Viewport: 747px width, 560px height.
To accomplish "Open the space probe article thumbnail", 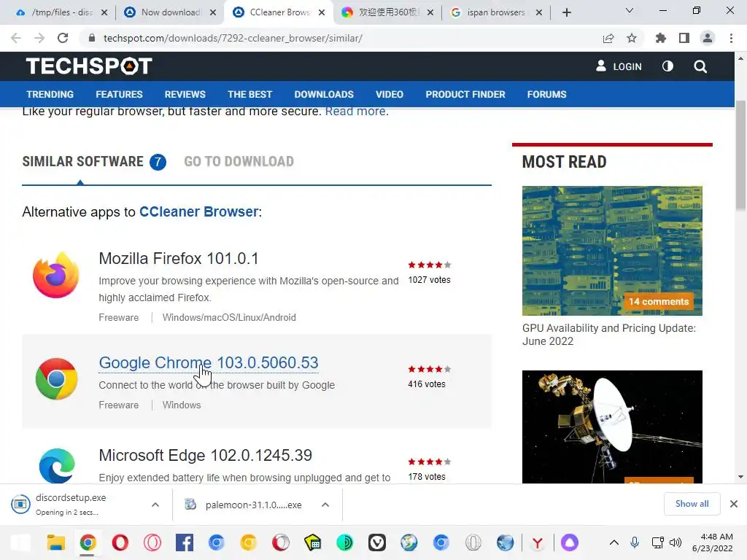I will click(612, 427).
